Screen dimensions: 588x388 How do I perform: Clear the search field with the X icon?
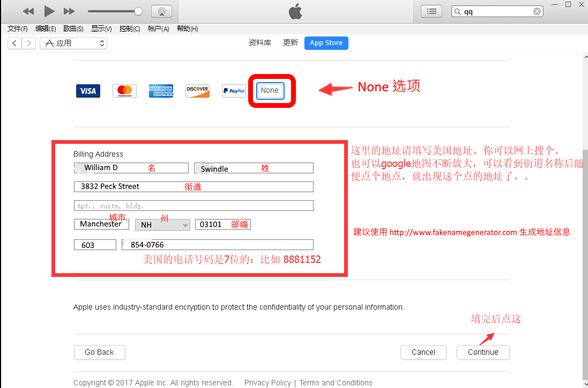(537, 11)
